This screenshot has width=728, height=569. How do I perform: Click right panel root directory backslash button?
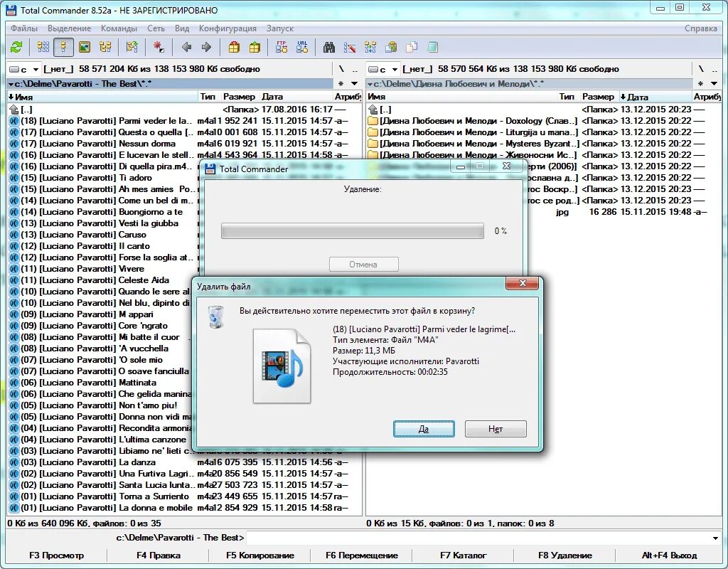pyautogui.click(x=701, y=69)
